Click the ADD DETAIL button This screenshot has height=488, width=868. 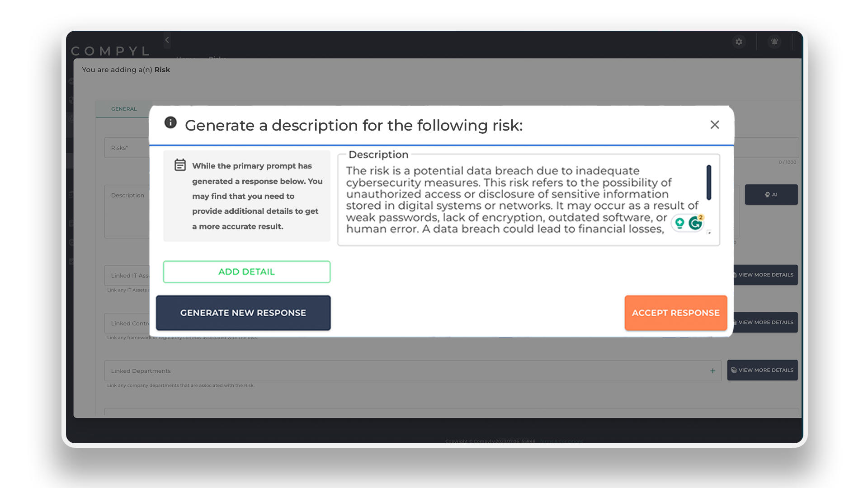click(246, 272)
